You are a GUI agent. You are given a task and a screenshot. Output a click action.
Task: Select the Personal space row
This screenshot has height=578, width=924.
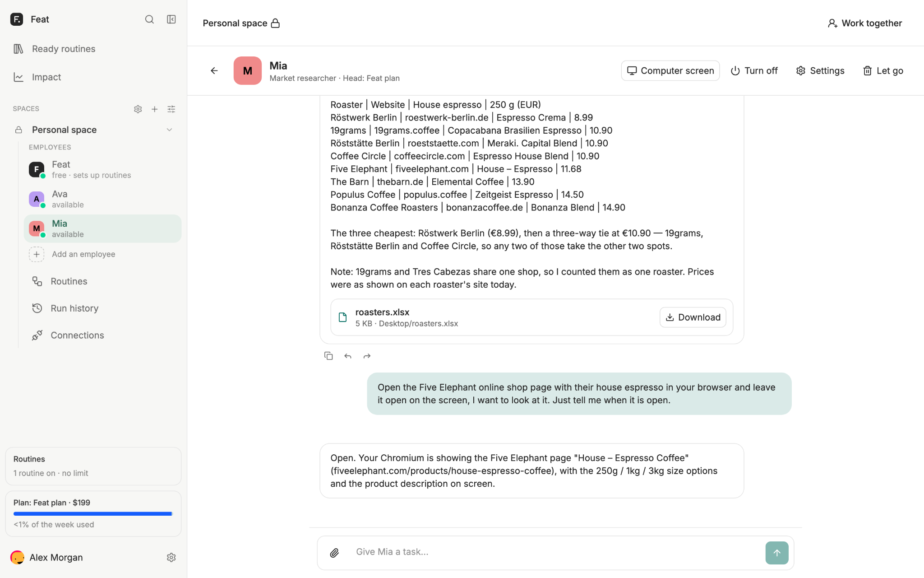[93, 130]
